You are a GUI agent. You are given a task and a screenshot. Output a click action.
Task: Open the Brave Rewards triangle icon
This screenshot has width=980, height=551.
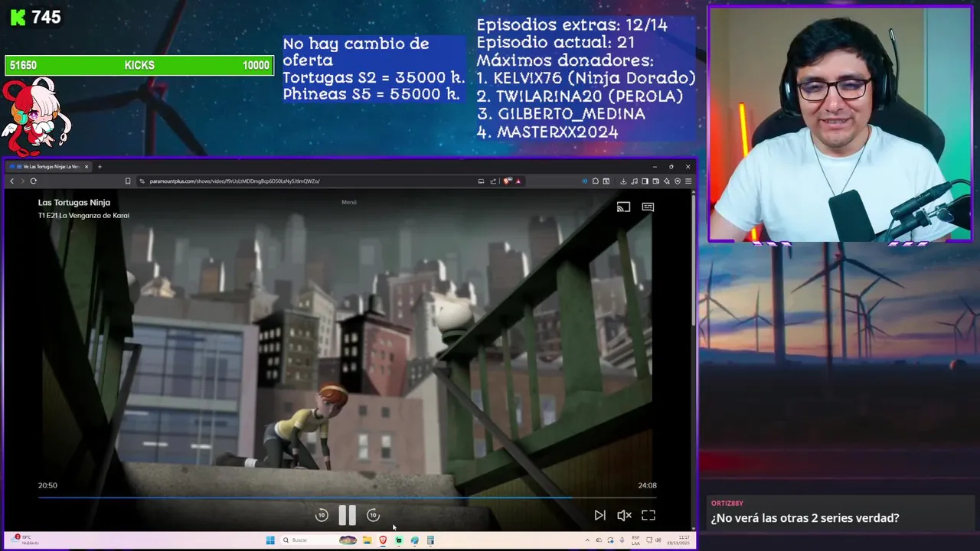518,181
